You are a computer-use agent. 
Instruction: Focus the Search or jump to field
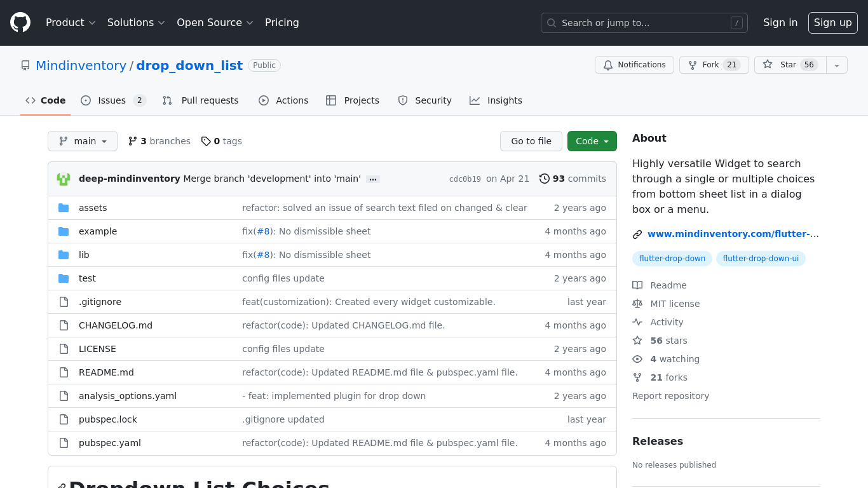click(x=644, y=23)
